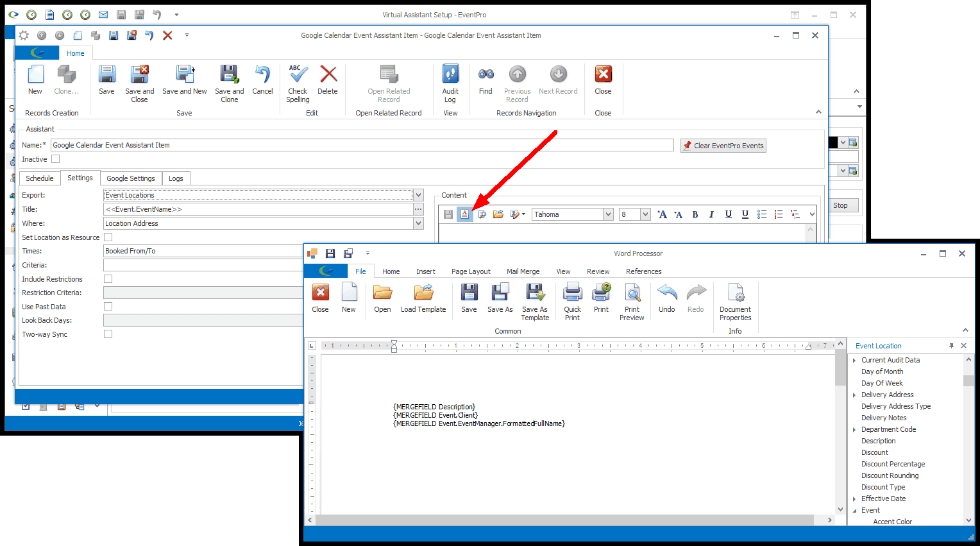Click Cancel in the Save group
The image size is (980, 546).
(x=262, y=80)
